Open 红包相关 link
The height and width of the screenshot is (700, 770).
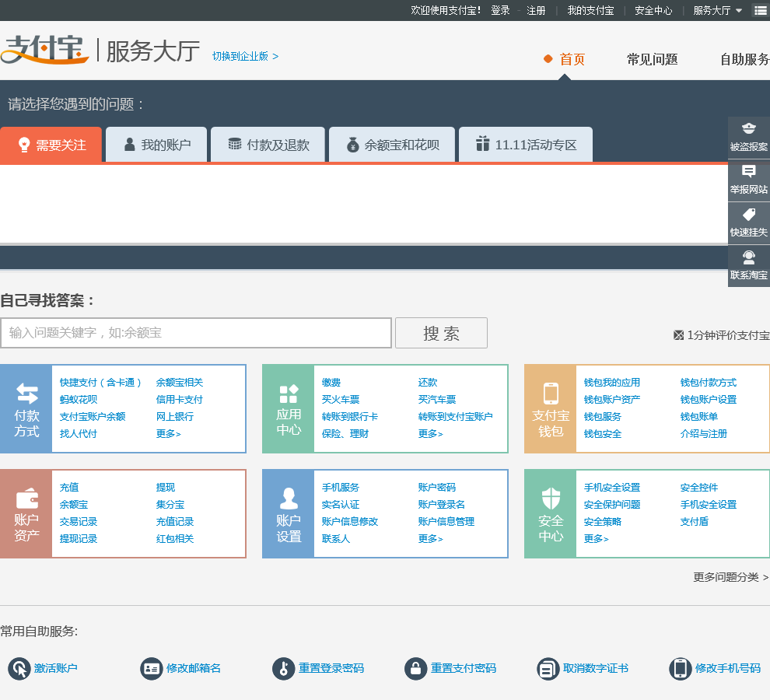tap(175, 539)
